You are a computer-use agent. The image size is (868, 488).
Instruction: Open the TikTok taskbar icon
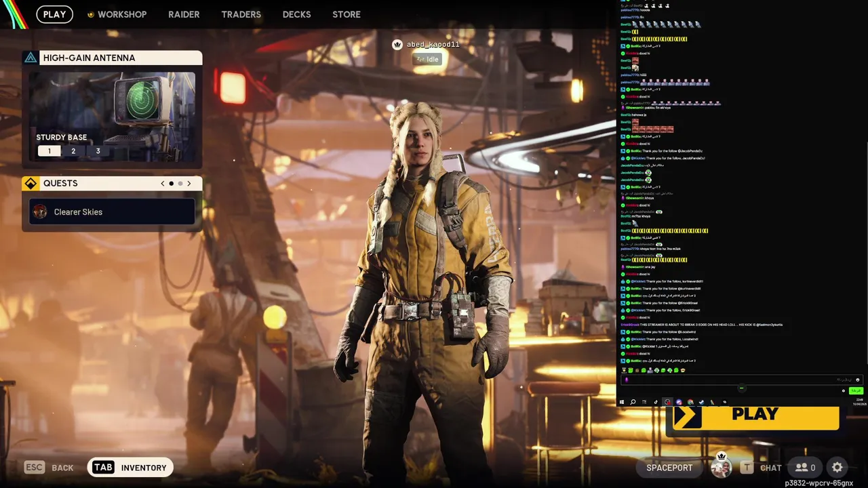pos(656,402)
